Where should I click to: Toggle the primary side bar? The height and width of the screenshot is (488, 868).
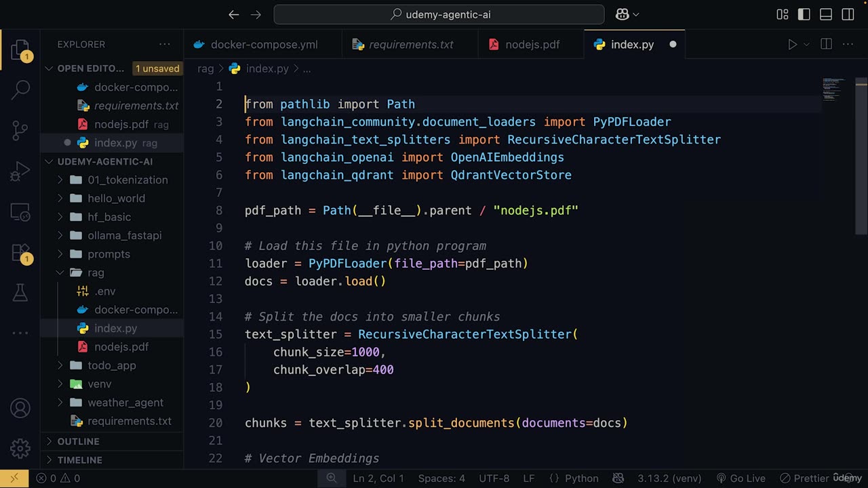coord(804,14)
